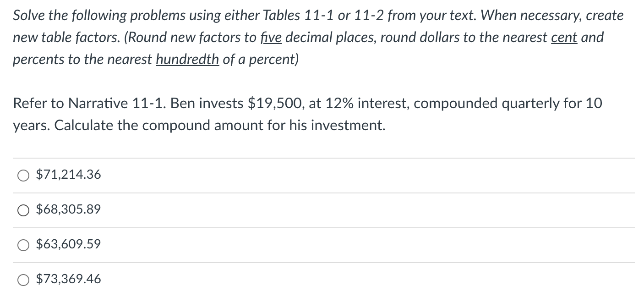The height and width of the screenshot is (297, 644).
Task: Click the underlined word five
Action: (272, 37)
